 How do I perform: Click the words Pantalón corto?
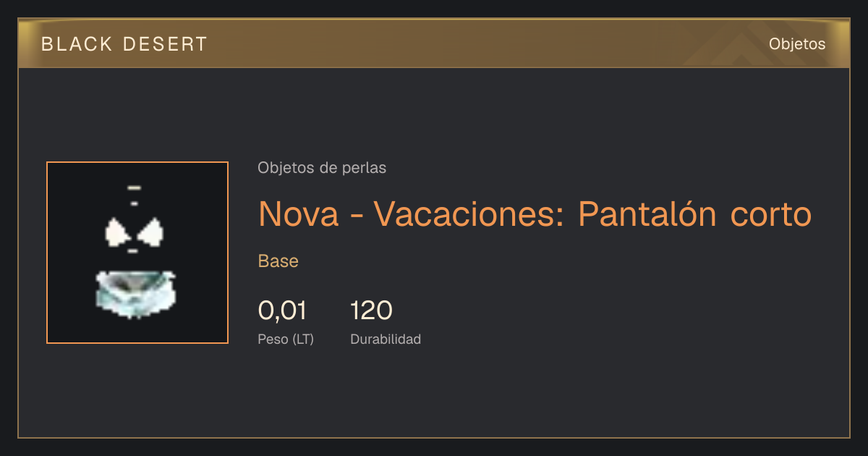[x=694, y=214]
